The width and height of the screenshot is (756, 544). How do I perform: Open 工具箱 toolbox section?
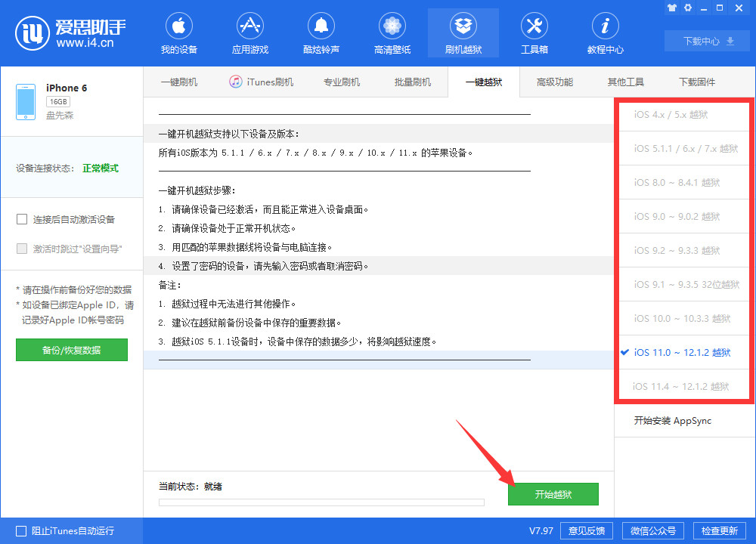pos(534,33)
